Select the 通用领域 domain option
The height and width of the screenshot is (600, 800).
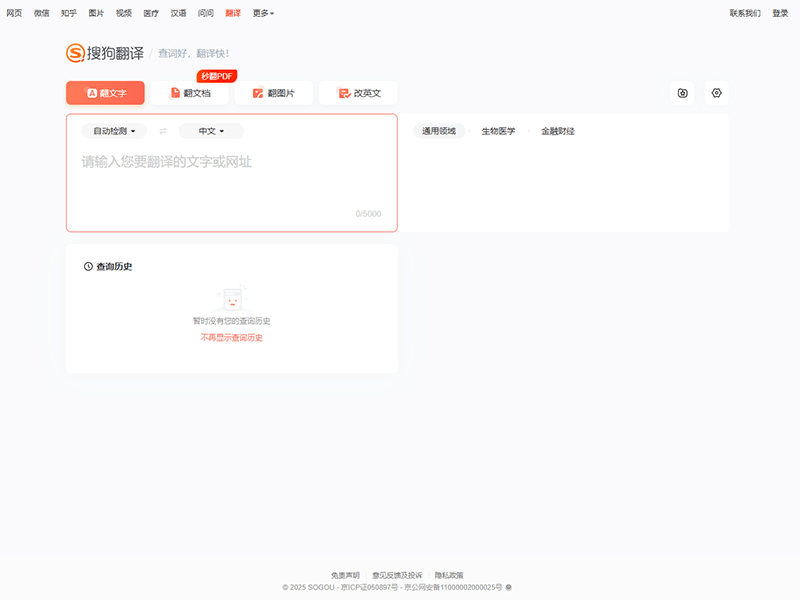coord(439,131)
